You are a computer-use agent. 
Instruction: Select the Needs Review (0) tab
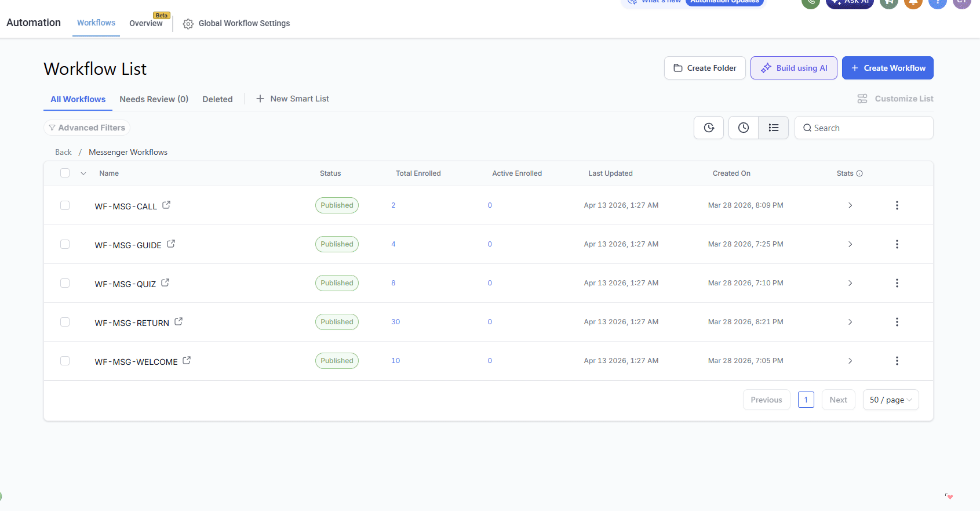[154, 99]
